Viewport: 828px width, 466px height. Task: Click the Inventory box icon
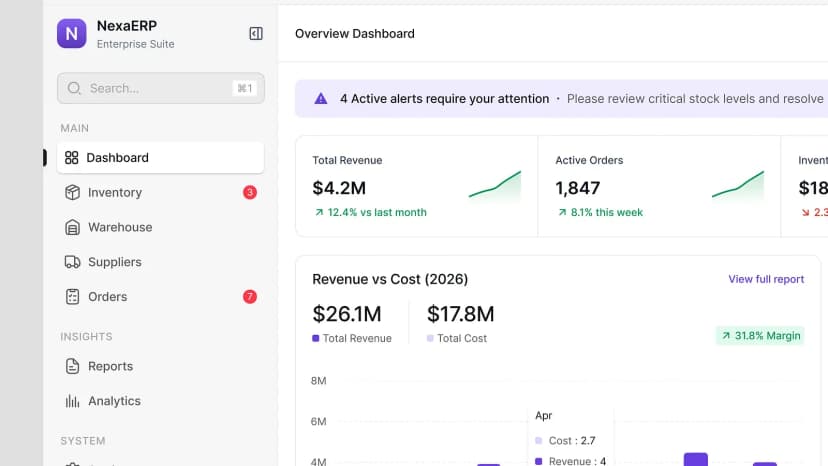tap(72, 192)
